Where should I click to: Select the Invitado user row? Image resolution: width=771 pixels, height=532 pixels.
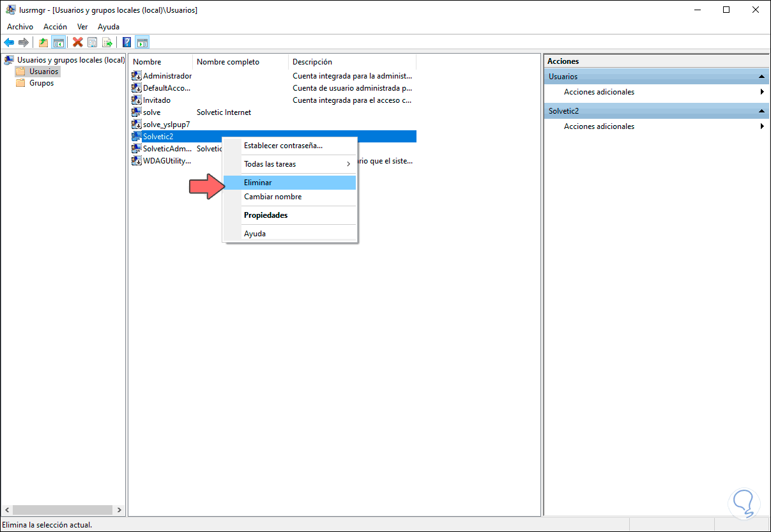[x=273, y=100]
